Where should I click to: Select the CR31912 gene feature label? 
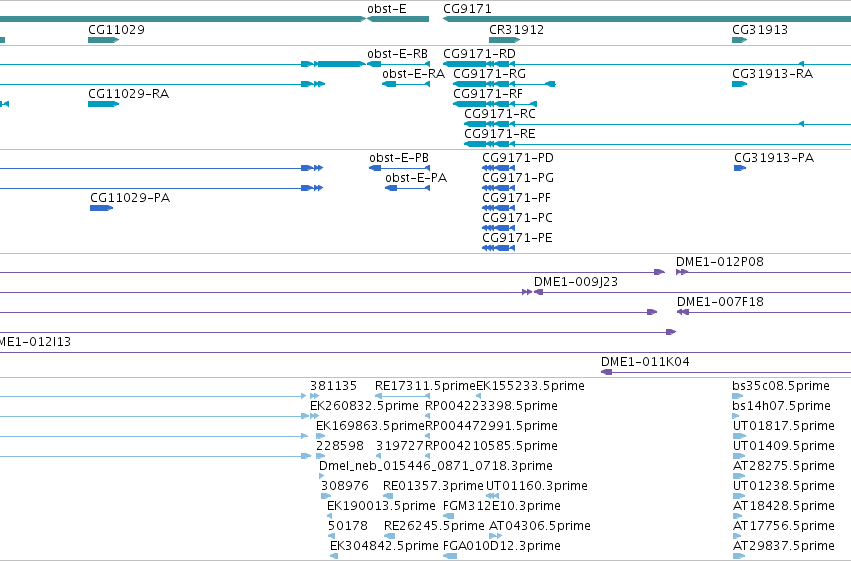[x=516, y=29]
